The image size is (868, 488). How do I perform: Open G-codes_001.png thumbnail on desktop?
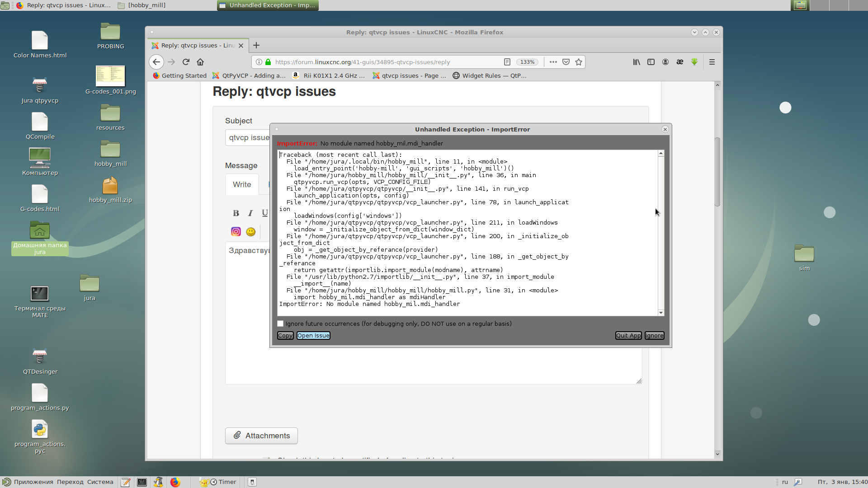pyautogui.click(x=110, y=80)
